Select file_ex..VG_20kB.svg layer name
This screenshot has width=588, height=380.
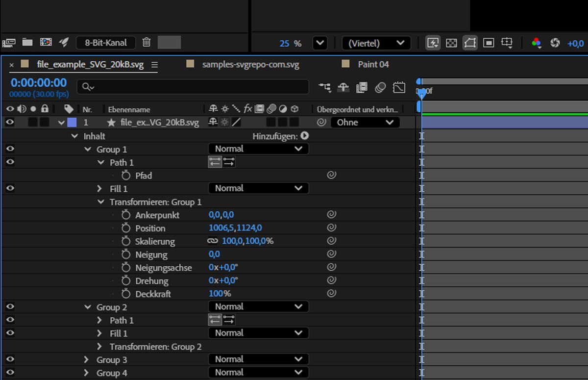point(160,123)
